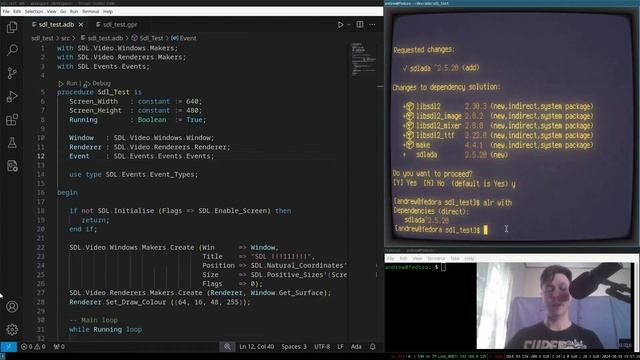Open the Explorer view in activity bar
This screenshot has width=640, height=360.
coord(12,27)
